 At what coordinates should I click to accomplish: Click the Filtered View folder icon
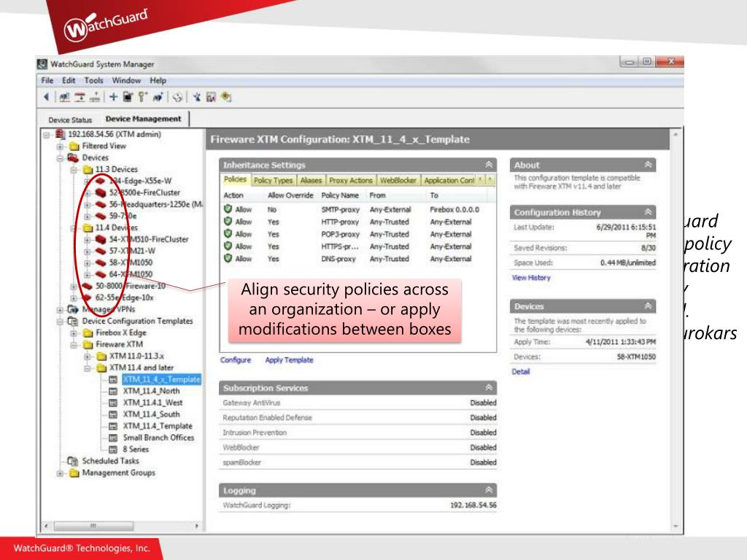coord(74,146)
